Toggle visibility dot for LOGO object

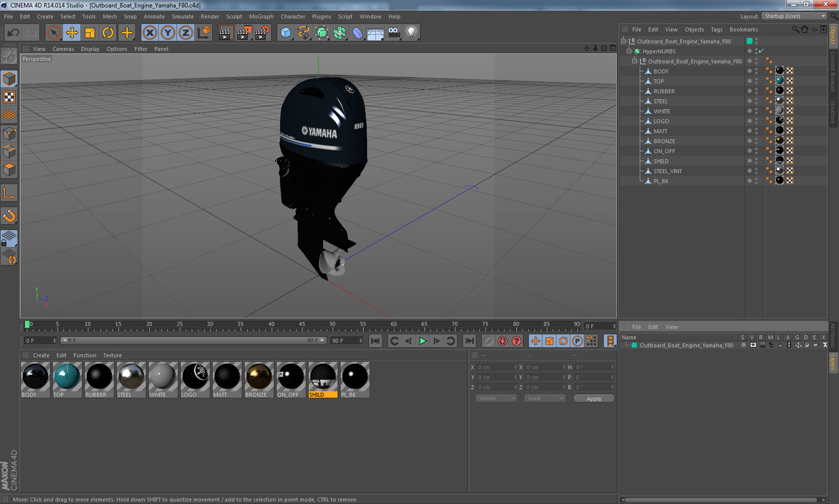pos(749,120)
